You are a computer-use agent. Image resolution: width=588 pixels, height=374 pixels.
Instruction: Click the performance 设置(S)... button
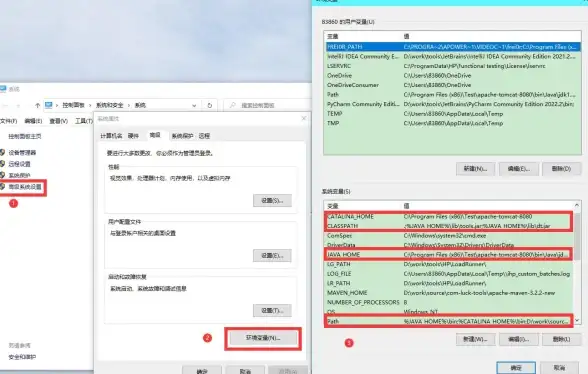coord(272,200)
